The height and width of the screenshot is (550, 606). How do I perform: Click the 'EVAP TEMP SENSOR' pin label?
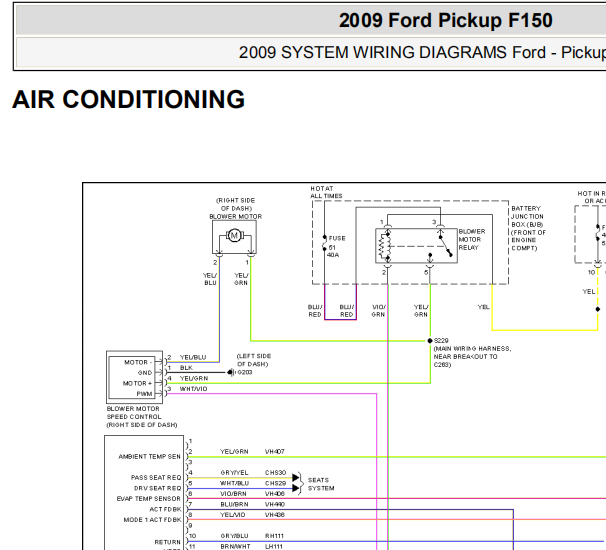pyautogui.click(x=148, y=499)
